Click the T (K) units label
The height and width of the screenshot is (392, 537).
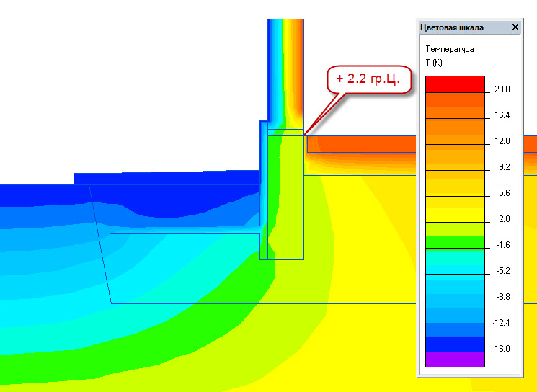(x=434, y=63)
